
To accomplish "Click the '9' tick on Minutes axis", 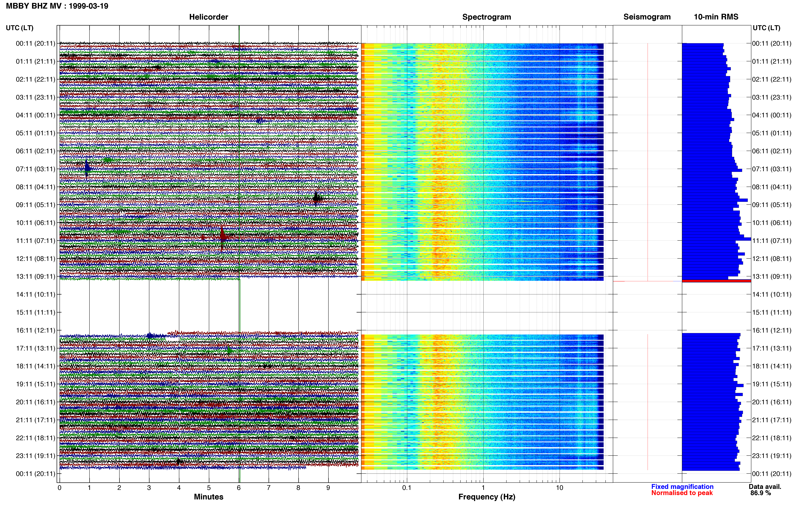I will [328, 488].
